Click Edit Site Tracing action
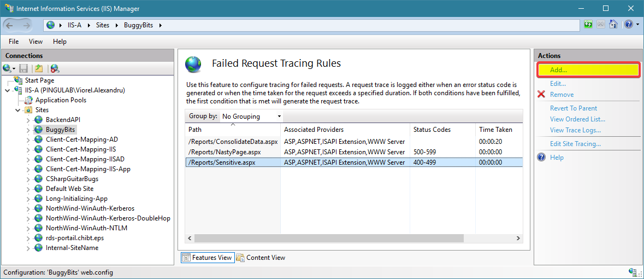The image size is (644, 279). tap(575, 144)
